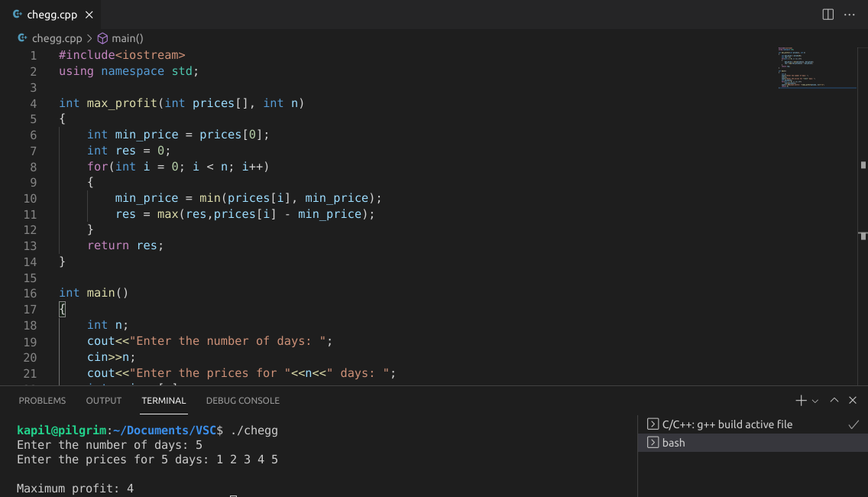Click terminal output 'Maximum profit: 4'

click(x=76, y=489)
